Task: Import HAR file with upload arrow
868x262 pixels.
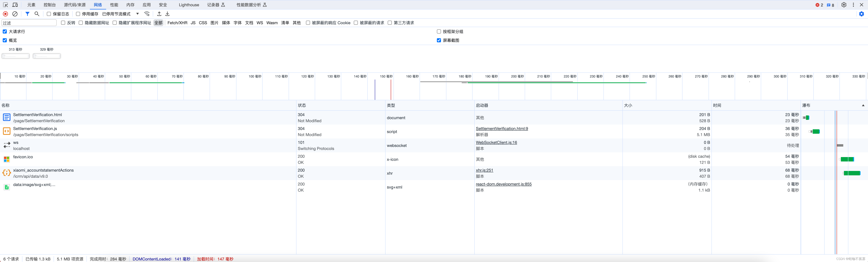Action: point(159,14)
